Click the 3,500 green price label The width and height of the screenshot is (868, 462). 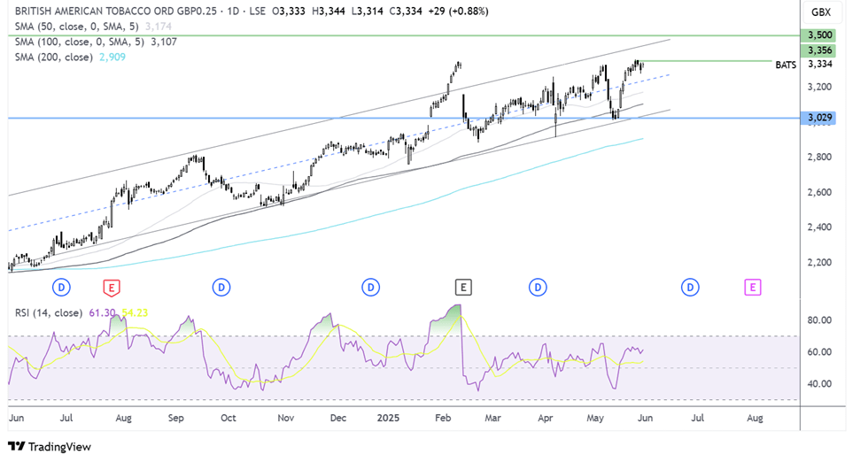(x=820, y=35)
